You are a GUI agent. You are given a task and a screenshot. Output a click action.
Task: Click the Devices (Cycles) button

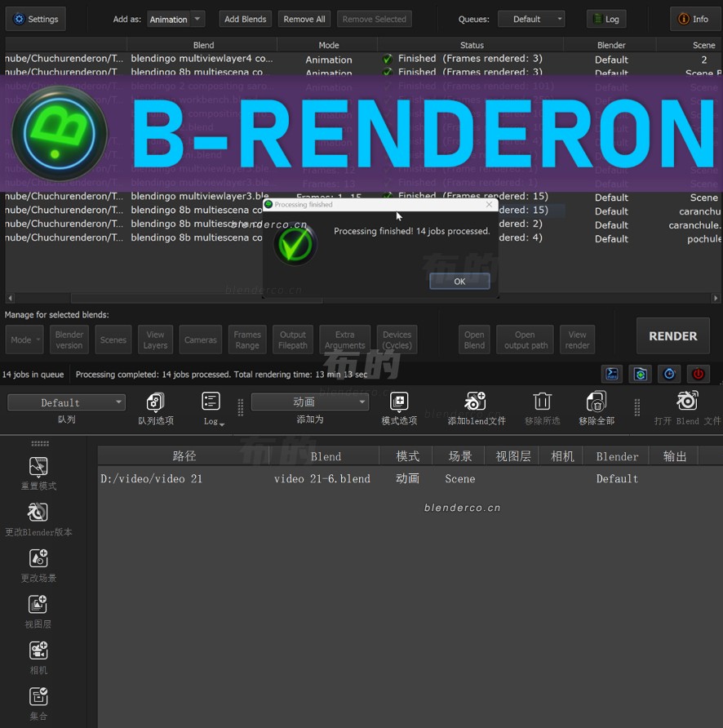point(397,340)
